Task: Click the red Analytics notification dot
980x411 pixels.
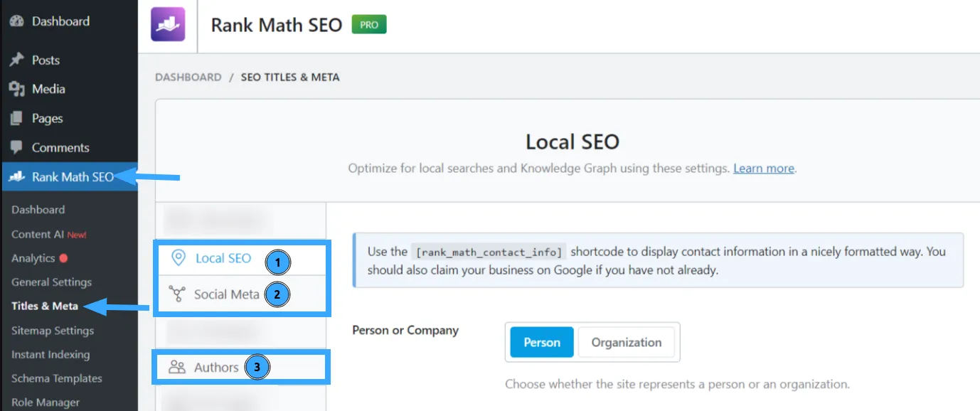Action: click(x=64, y=258)
